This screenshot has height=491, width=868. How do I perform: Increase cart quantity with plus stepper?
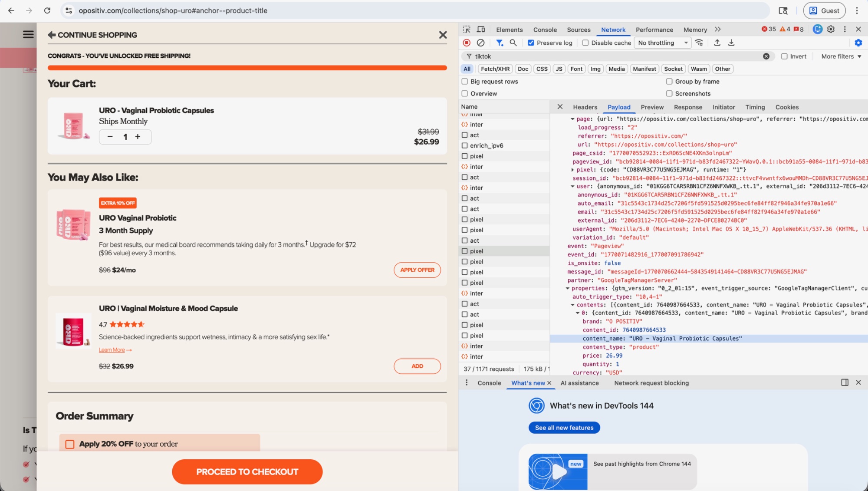(x=138, y=137)
